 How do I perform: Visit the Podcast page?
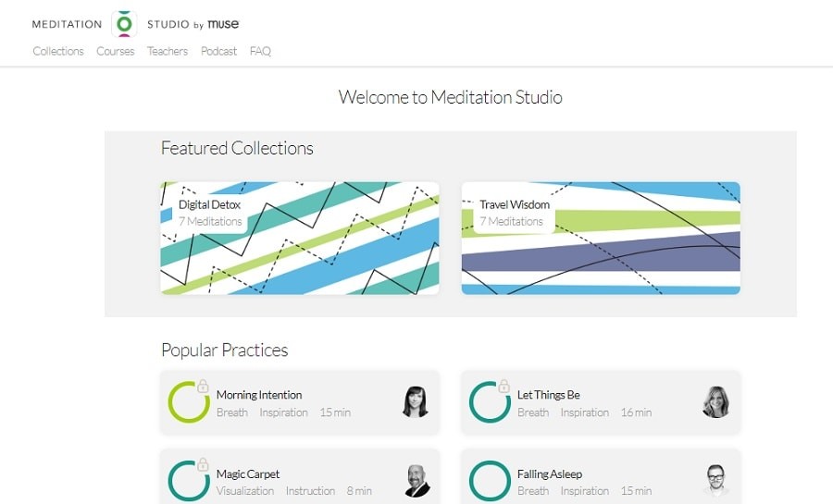[218, 51]
